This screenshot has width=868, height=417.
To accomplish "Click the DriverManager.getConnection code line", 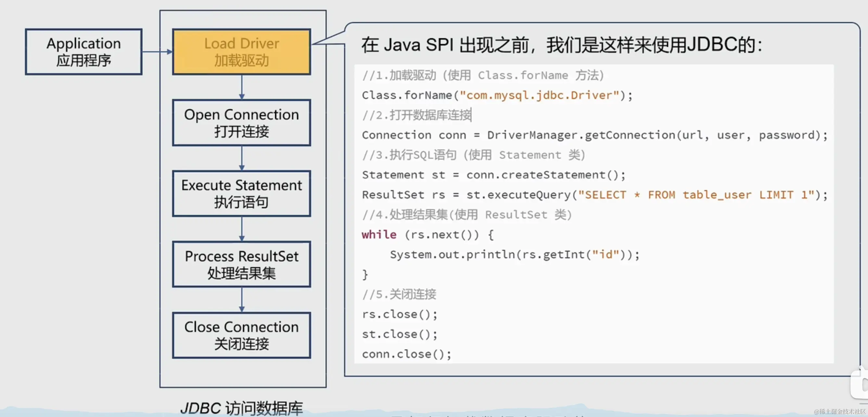I will point(594,135).
